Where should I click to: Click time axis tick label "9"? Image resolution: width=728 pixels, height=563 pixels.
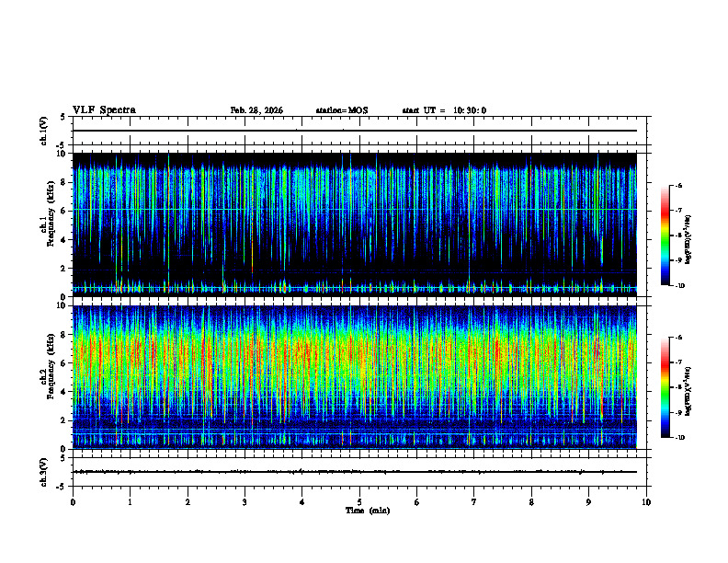(588, 502)
